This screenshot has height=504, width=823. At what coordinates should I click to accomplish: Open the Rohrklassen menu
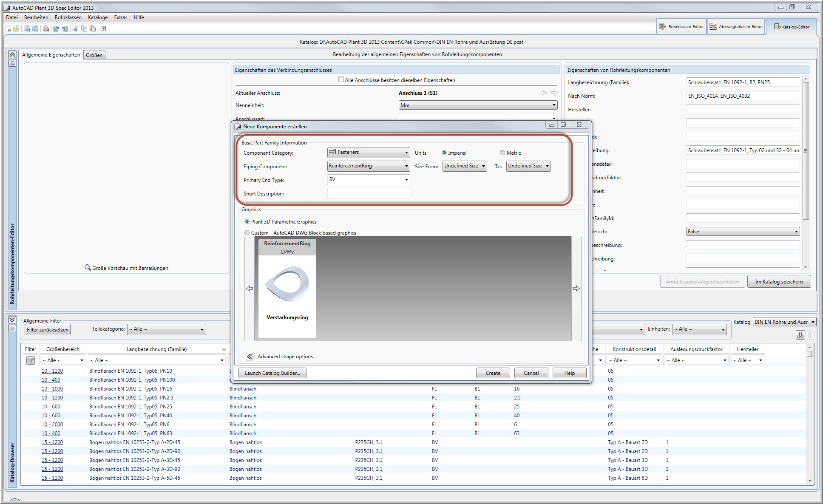[x=68, y=17]
